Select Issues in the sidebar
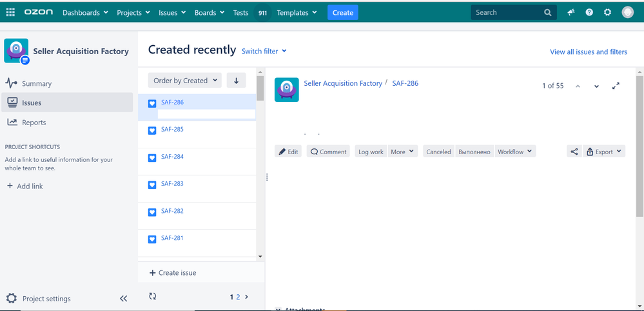 [67, 103]
